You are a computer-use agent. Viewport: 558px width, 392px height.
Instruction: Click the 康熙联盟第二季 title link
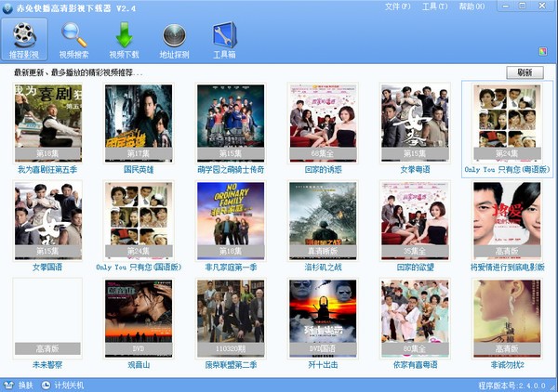point(231,365)
